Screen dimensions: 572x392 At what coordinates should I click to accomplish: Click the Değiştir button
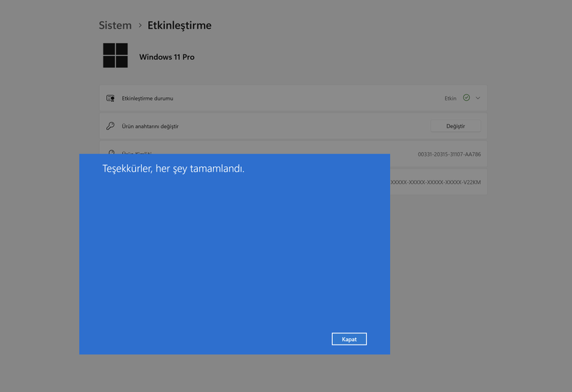[x=456, y=126]
